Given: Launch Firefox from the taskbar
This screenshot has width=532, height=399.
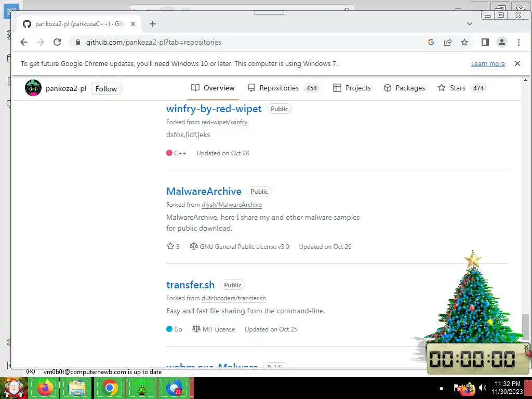Looking at the screenshot, I should click(45, 388).
